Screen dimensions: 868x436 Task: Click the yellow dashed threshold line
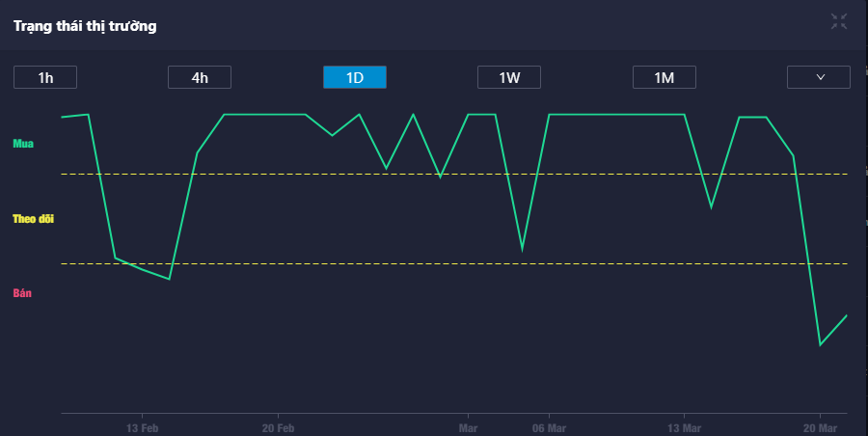pyautogui.click(x=289, y=175)
